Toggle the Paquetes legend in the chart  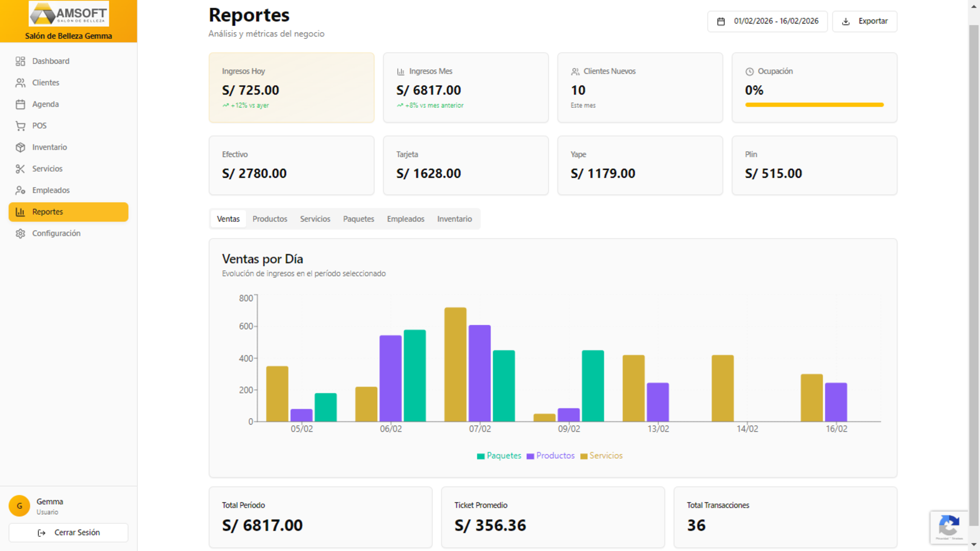coord(499,456)
